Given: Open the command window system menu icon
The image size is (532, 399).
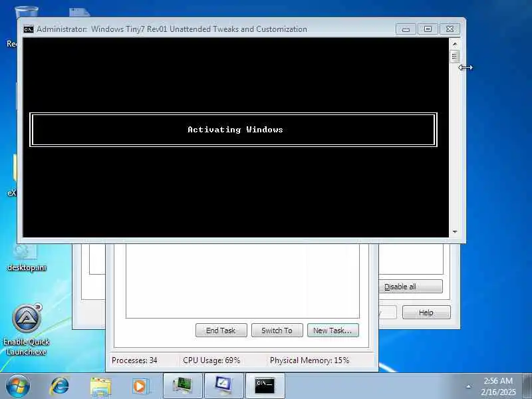Looking at the screenshot, I should 29,29.
